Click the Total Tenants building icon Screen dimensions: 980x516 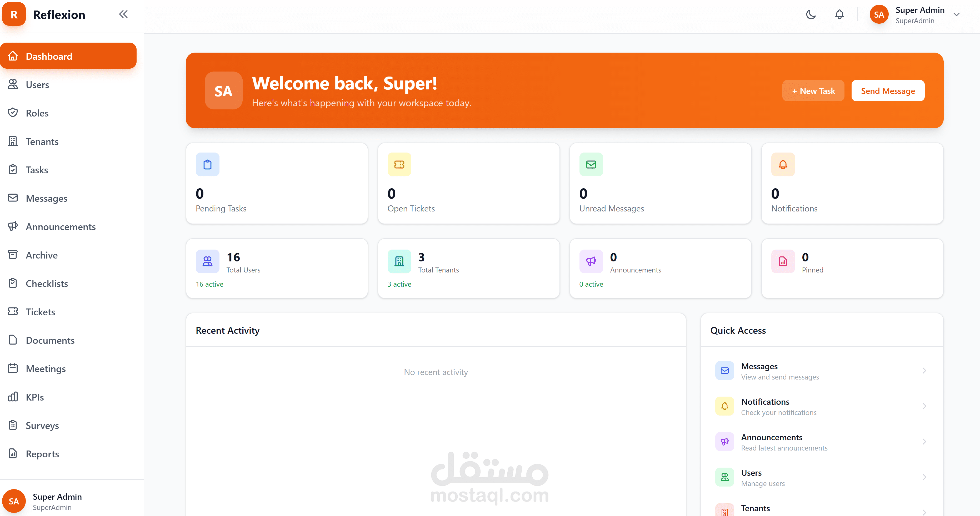399,261
